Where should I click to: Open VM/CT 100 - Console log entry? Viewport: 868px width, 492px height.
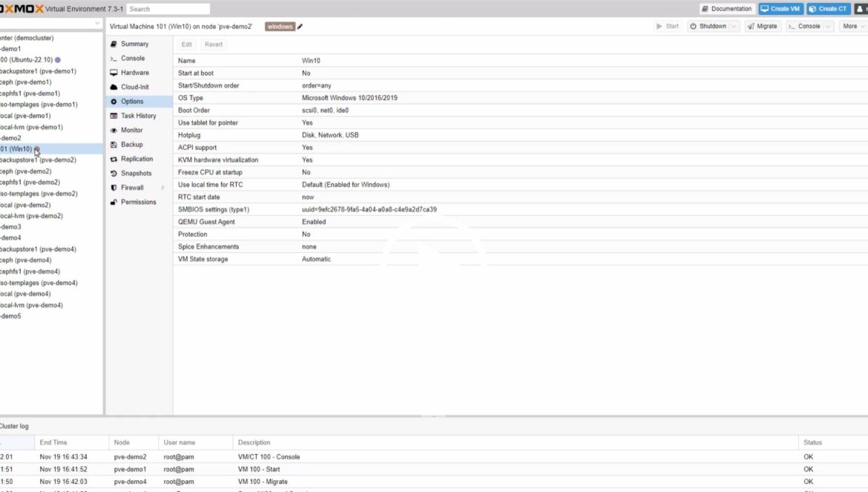tap(434, 457)
